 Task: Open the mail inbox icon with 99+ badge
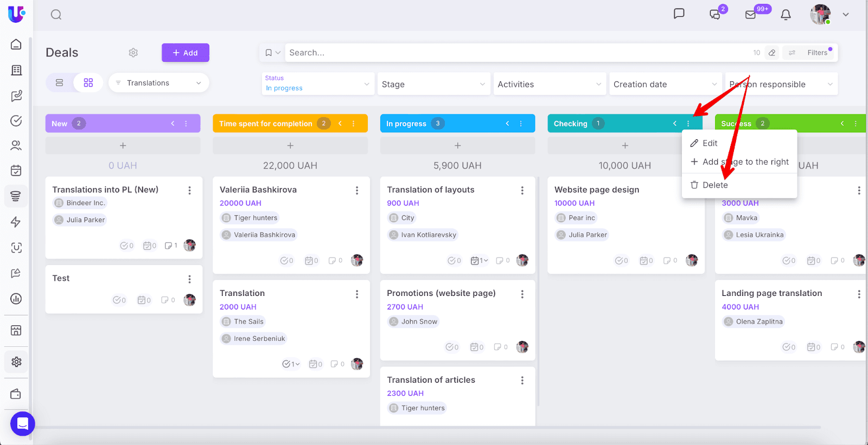click(x=751, y=15)
